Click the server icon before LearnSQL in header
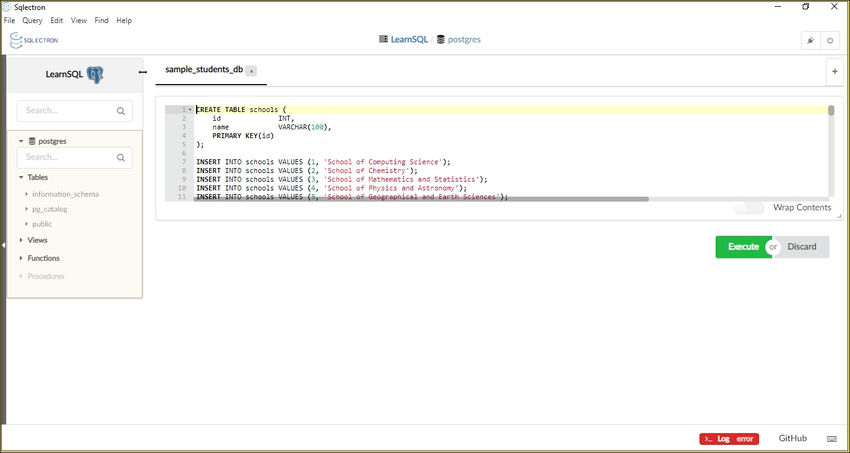Screen dimensions: 850x453 [383, 39]
